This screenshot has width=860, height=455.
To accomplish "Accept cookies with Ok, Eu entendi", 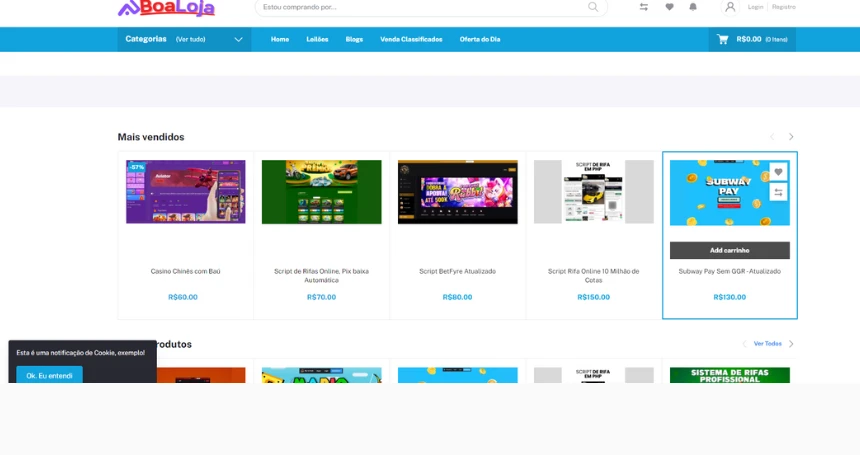I will click(49, 375).
